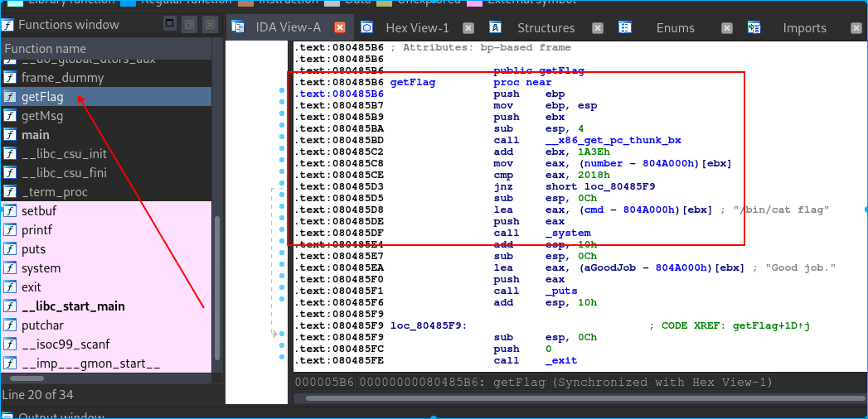The height and width of the screenshot is (419, 868).
Task: Open the Enums tab
Action: point(675,28)
